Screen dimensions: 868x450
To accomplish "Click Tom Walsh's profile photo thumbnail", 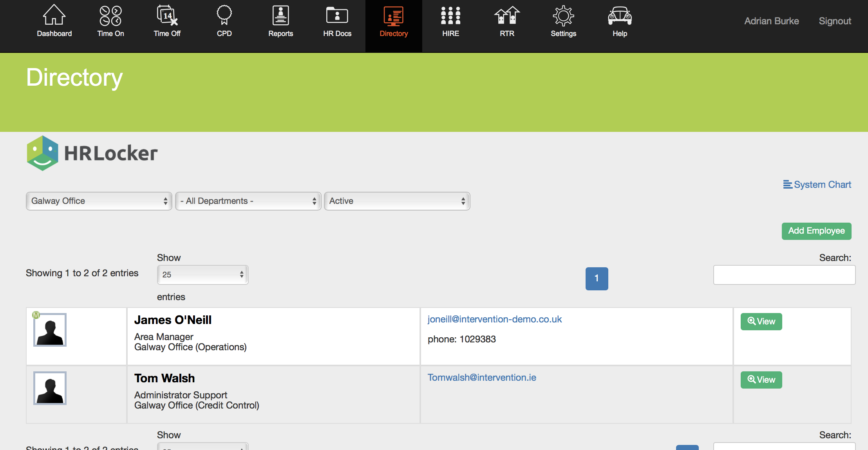I will 50,388.
